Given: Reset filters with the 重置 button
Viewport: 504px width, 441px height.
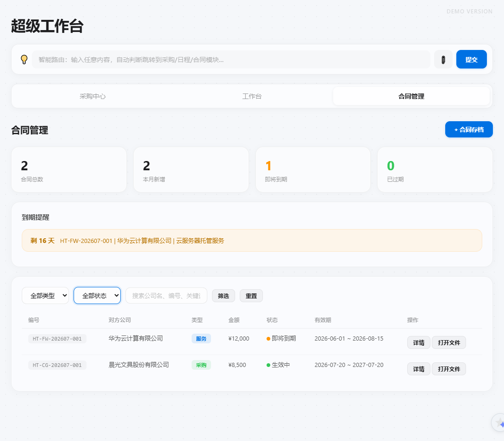Looking at the screenshot, I should (x=251, y=296).
